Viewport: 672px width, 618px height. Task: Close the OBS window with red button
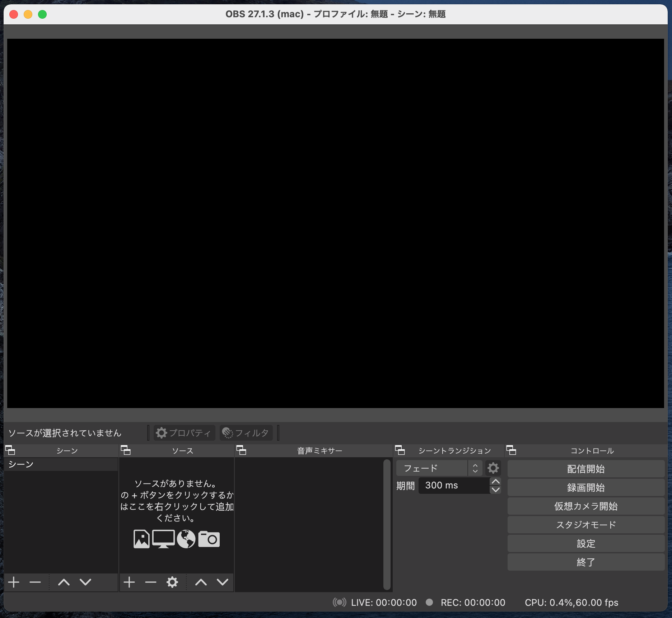click(14, 14)
